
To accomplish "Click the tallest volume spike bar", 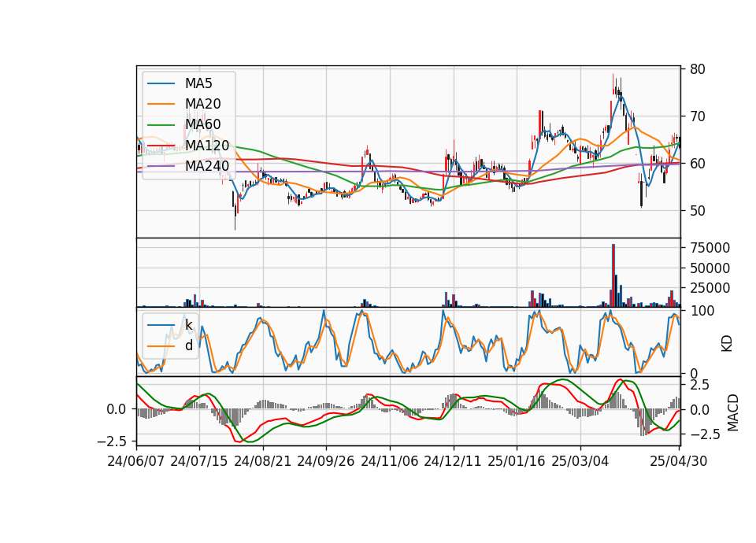I will [x=613, y=275].
